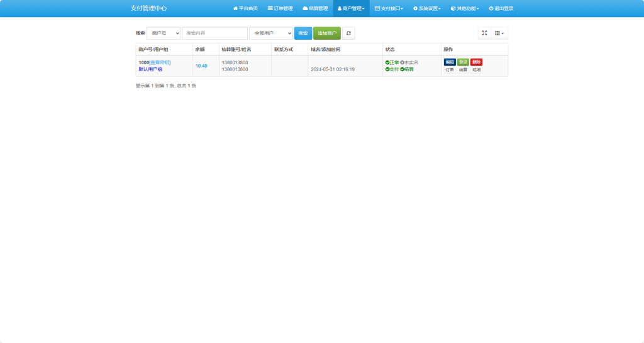Toggle the 支付 permission status
This screenshot has width=644, height=343.
[x=392, y=69]
